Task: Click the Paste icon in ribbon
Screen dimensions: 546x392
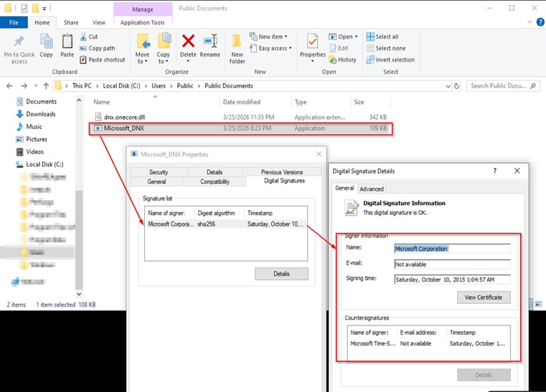Action: click(x=67, y=42)
